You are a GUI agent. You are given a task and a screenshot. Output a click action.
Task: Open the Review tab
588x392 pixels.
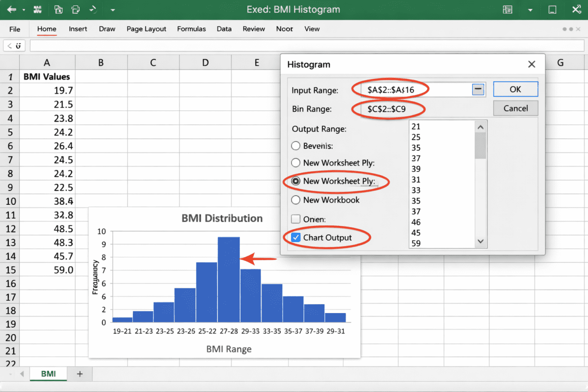point(254,29)
